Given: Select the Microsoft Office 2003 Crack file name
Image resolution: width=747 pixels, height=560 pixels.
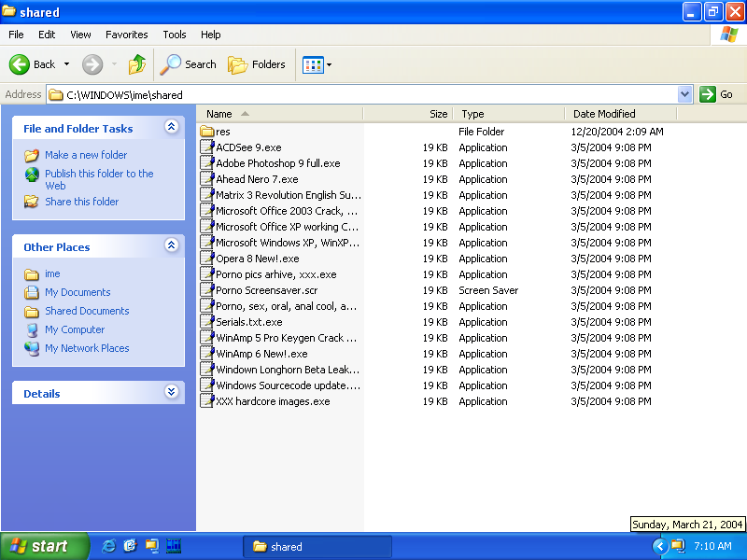Looking at the screenshot, I should point(287,211).
